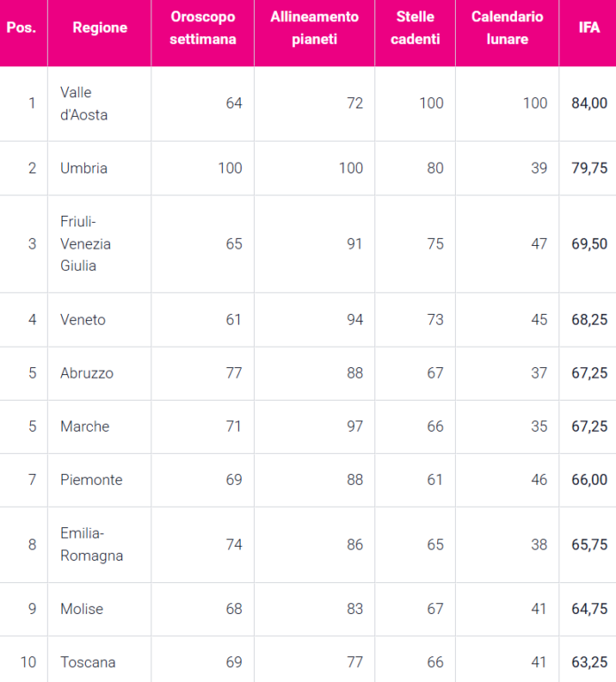Select the Allineamento pianeti header

tap(314, 27)
